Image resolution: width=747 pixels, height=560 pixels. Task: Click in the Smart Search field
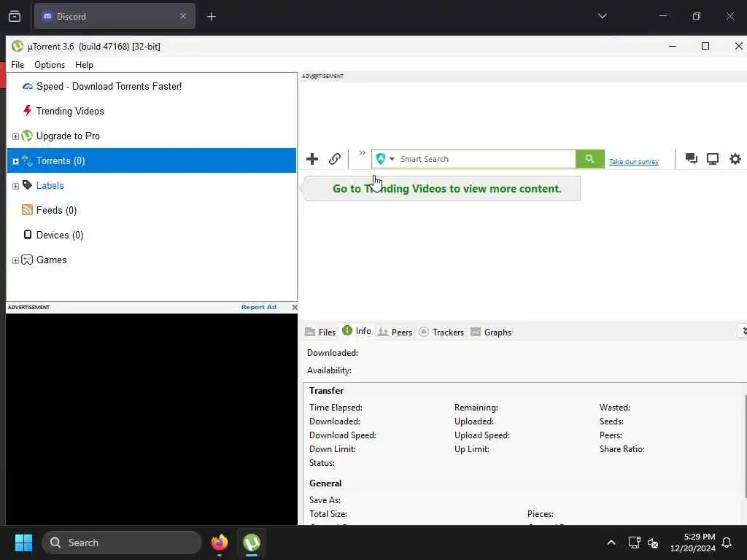pyautogui.click(x=487, y=159)
